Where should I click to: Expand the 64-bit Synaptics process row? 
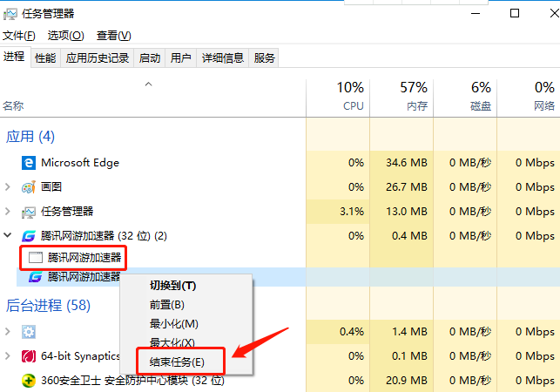[x=8, y=356]
